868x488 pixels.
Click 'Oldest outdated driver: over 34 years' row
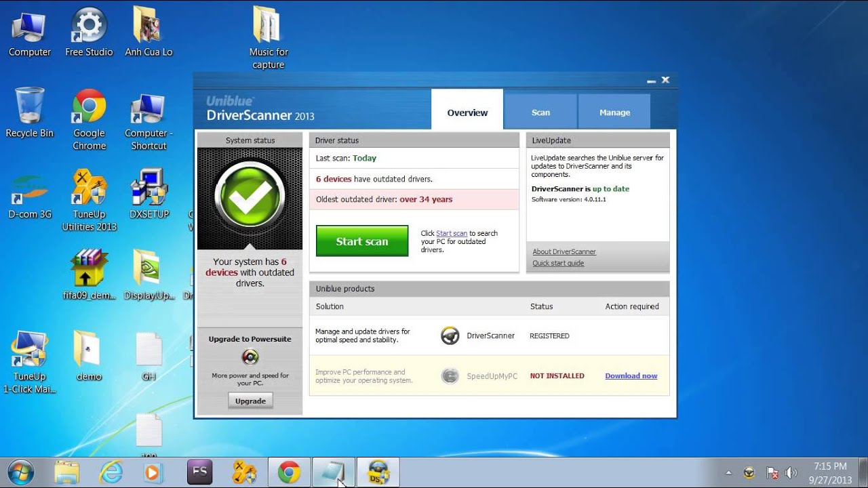[414, 199]
